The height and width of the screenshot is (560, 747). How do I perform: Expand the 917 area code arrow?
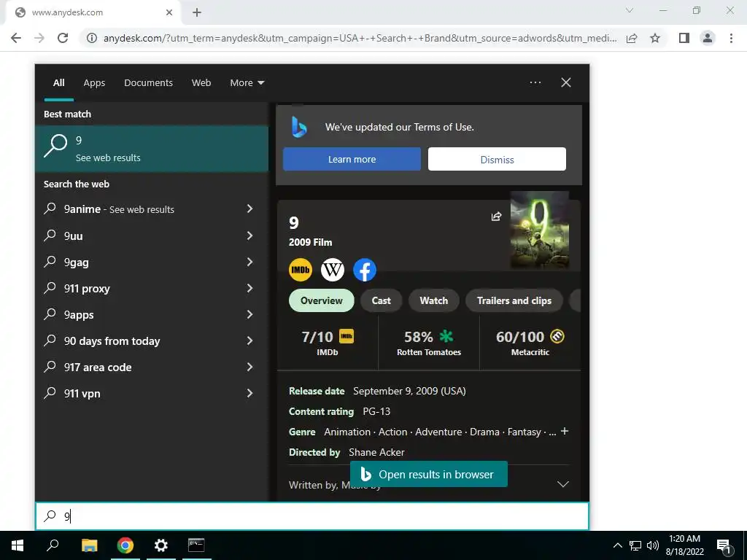249,367
